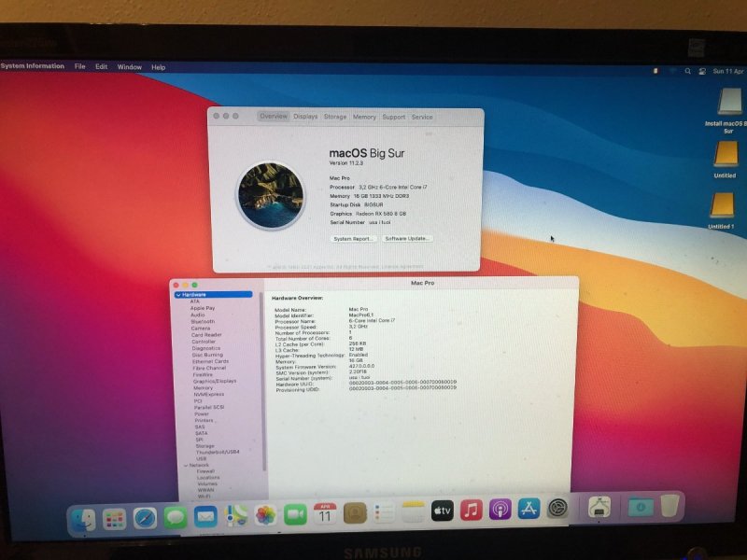Viewport: 747px width, 560px height.
Task: Select Card Reader in the sidebar
Action: 206,335
